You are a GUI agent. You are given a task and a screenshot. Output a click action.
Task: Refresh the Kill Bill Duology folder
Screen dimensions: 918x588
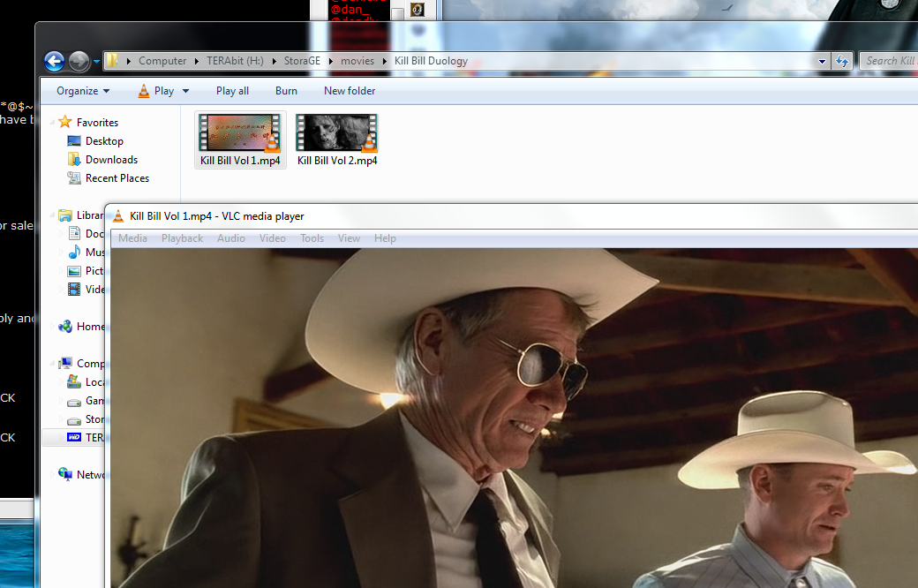pyautogui.click(x=842, y=61)
